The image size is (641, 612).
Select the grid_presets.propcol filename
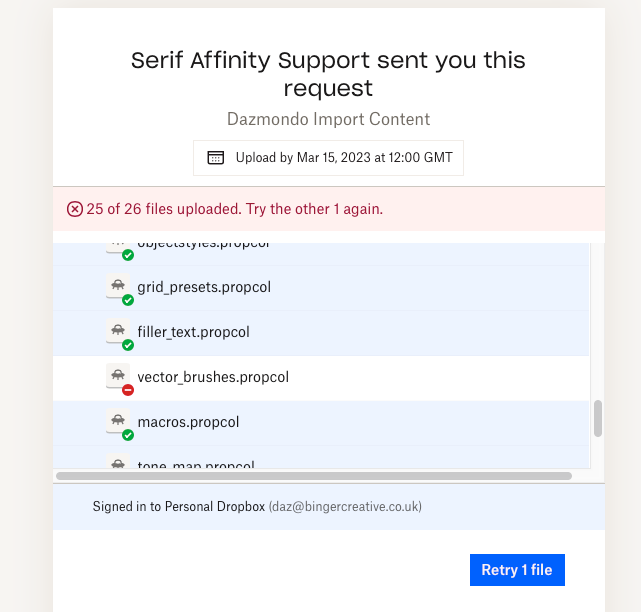(204, 287)
